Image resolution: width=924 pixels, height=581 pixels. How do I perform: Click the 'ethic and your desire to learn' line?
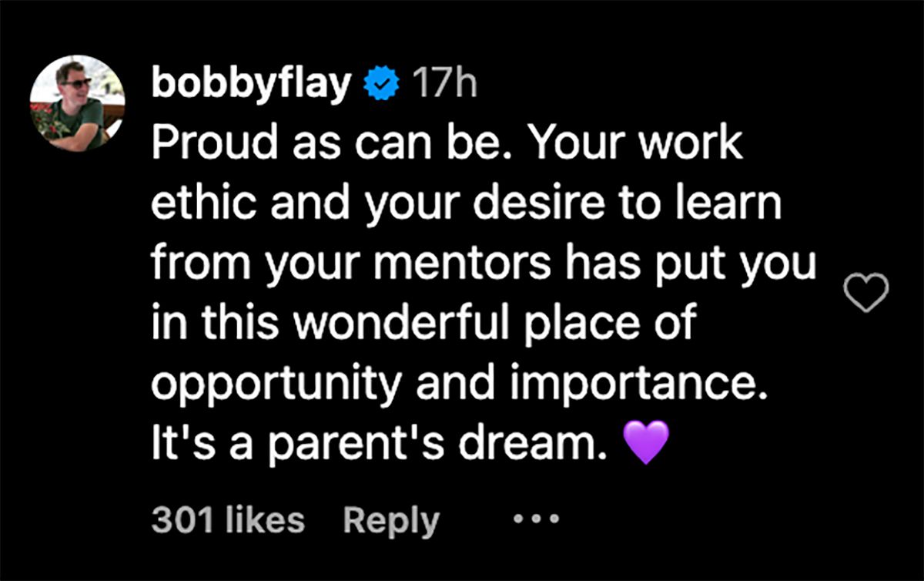[x=466, y=203]
